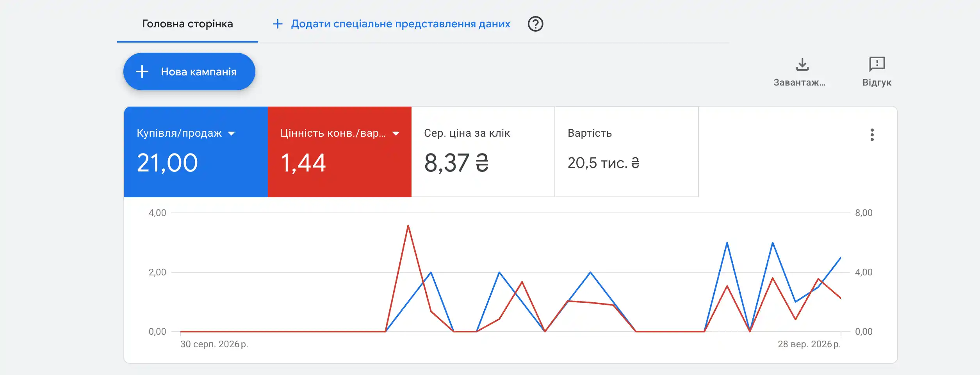Click the 8,37 ₴ value
Image resolution: width=980 pixels, height=375 pixels.
456,163
